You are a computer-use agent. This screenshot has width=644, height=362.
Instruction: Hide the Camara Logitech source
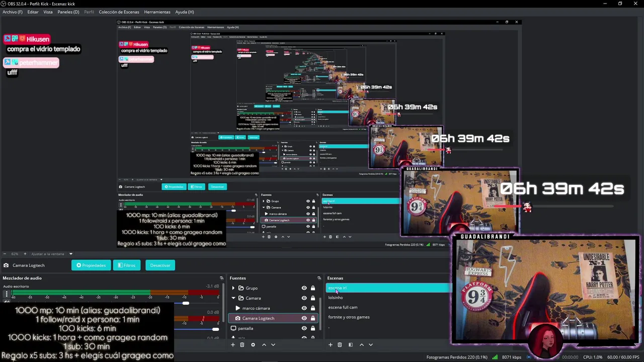click(x=304, y=318)
